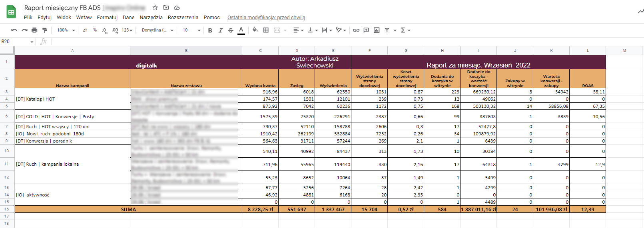Viewport: 644px width, 228px height.
Task: Toggle strikethrough formatting
Action: 231,30
